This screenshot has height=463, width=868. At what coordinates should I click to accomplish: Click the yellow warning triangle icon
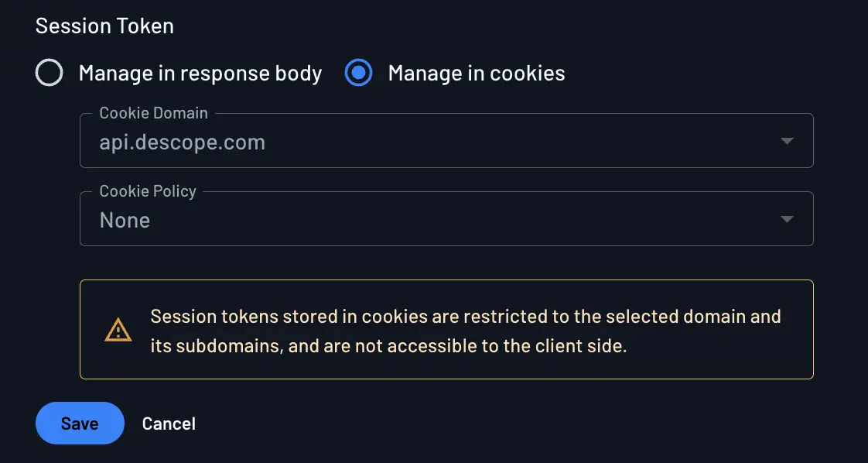pos(117,330)
